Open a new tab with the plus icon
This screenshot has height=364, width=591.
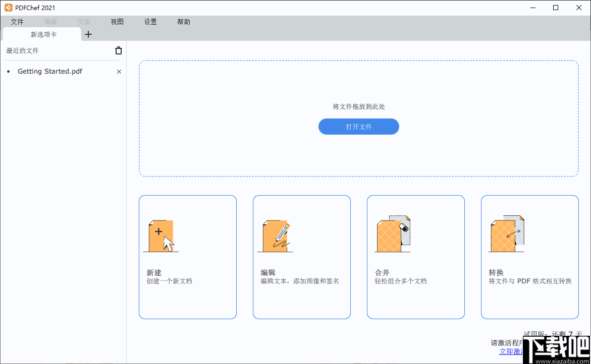click(88, 34)
